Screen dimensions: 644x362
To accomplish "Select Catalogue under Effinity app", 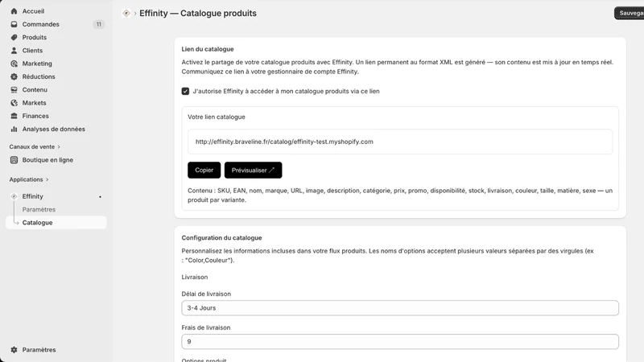I will (56, 223).
